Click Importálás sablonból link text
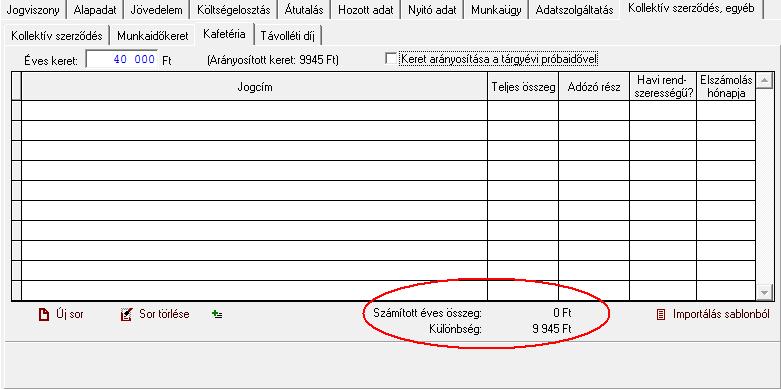Image resolution: width=781 pixels, height=389 pixels. tap(721, 314)
